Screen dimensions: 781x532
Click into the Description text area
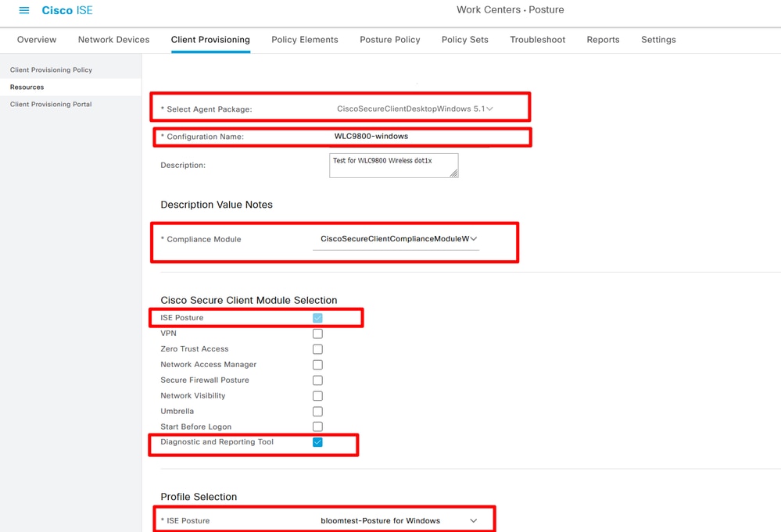coord(393,165)
